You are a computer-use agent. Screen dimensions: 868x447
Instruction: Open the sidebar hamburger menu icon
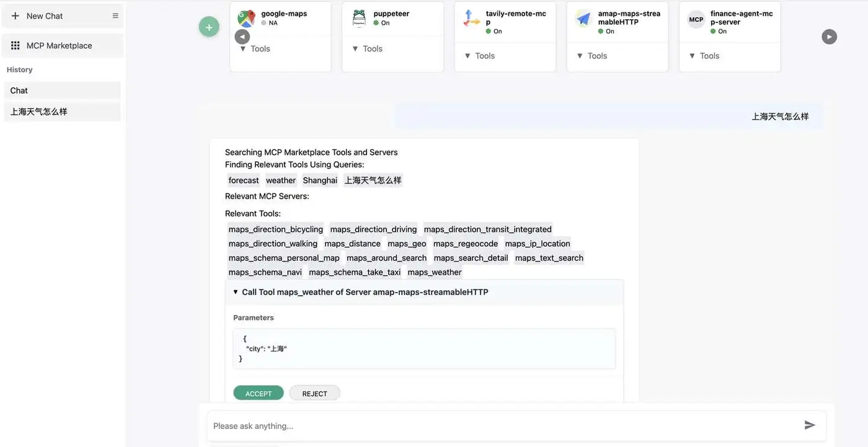(115, 16)
